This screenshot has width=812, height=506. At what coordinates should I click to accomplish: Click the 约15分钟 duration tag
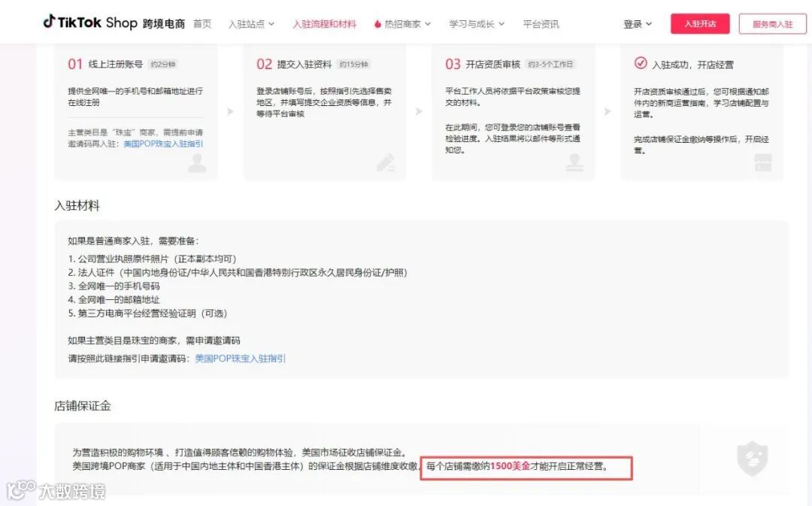[x=353, y=64]
